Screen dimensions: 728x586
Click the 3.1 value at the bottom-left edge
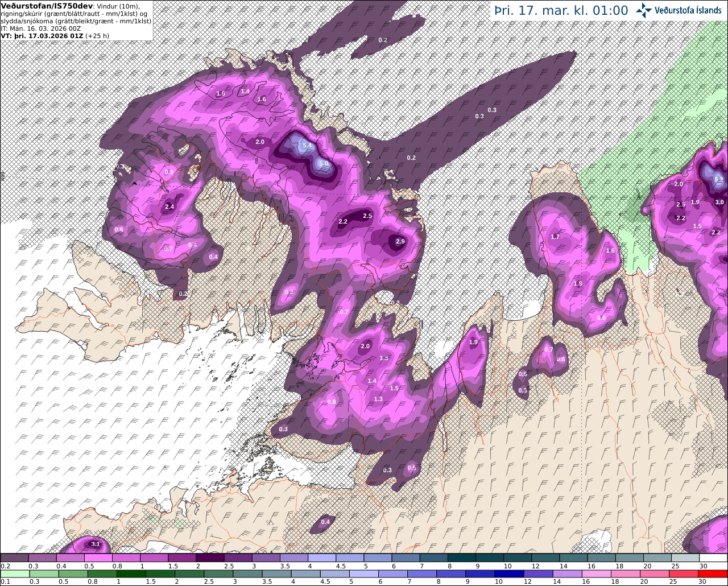click(96, 544)
